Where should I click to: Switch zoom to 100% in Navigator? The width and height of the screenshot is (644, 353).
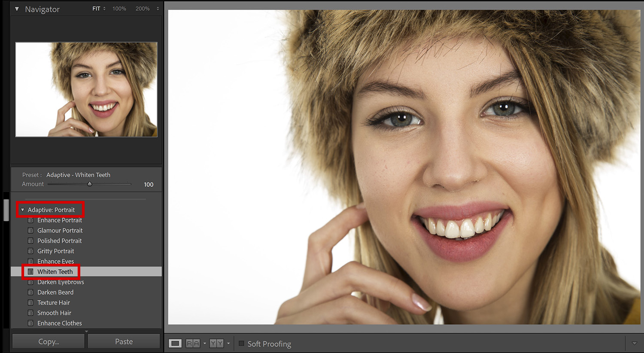coord(119,8)
